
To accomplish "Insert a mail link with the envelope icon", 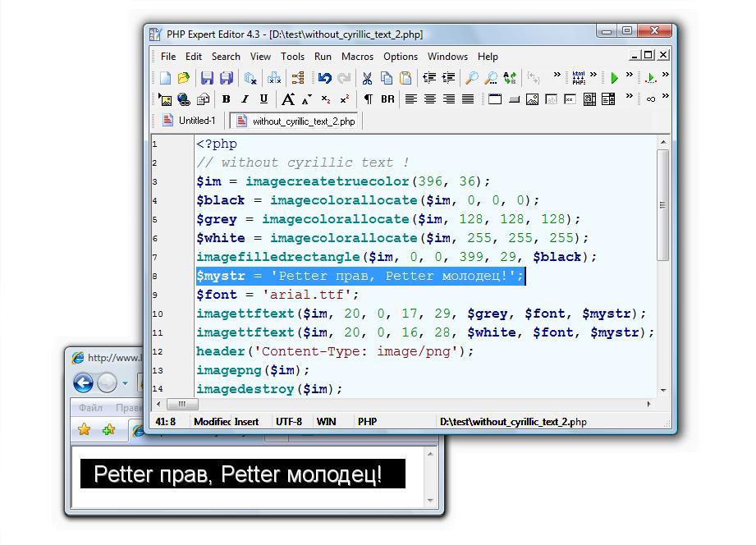I will (x=203, y=99).
